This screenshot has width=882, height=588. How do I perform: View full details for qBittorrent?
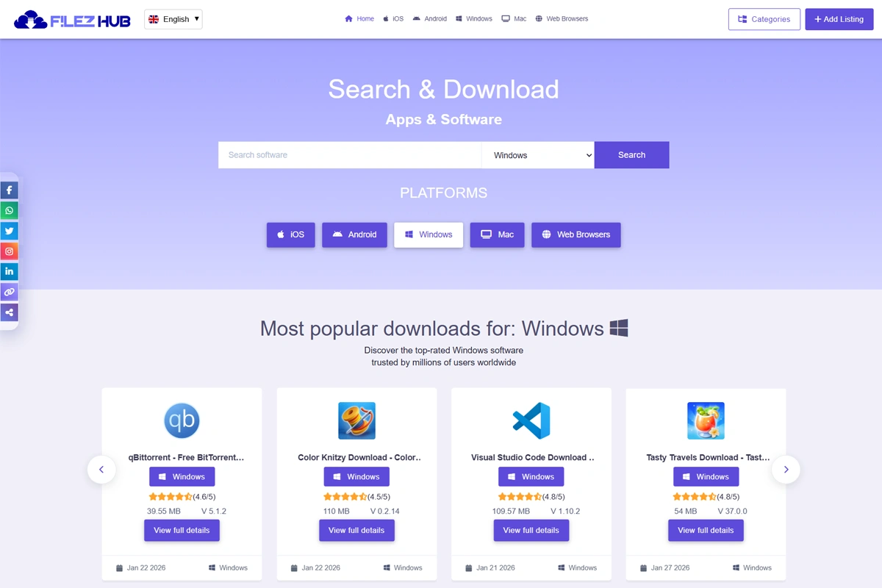[x=182, y=531]
